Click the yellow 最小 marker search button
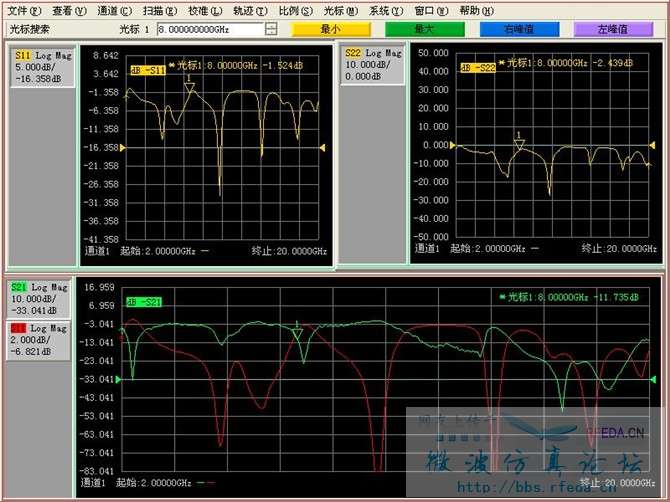 click(x=331, y=29)
